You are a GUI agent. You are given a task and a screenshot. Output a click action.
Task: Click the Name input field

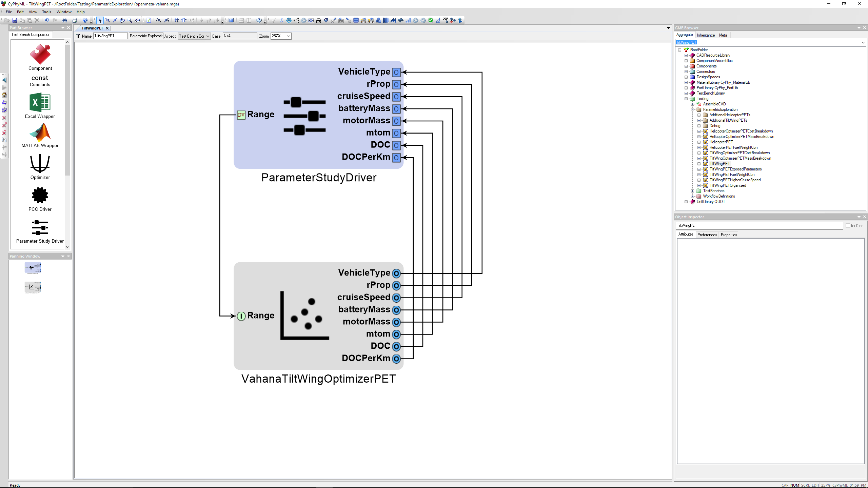coord(110,36)
